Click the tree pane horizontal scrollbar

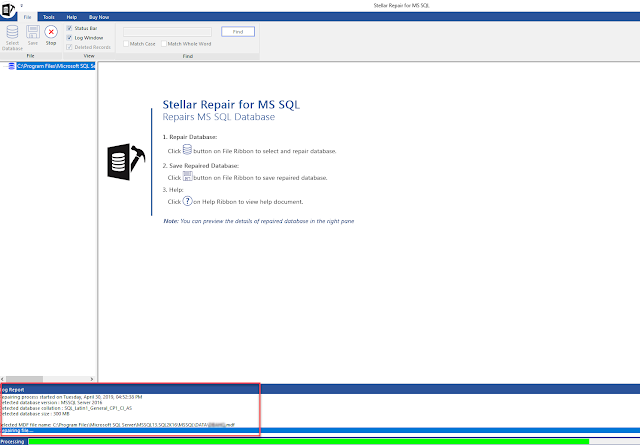pyautogui.click(x=24, y=379)
